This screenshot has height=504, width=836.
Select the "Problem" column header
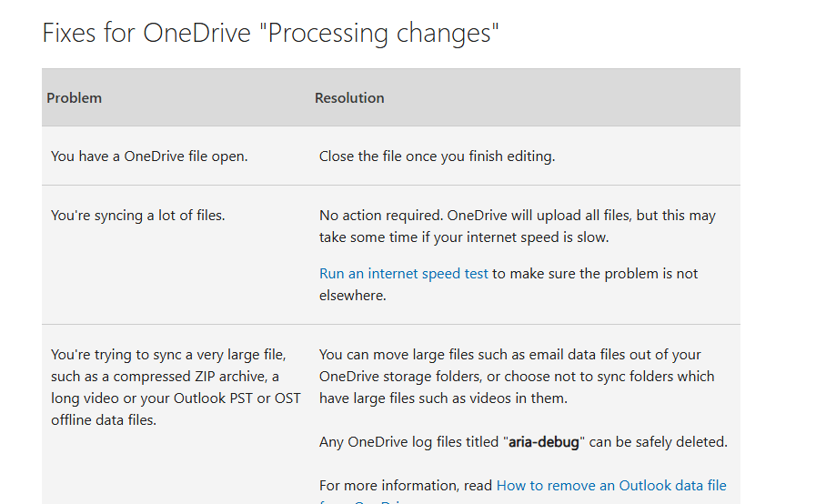[x=75, y=98]
